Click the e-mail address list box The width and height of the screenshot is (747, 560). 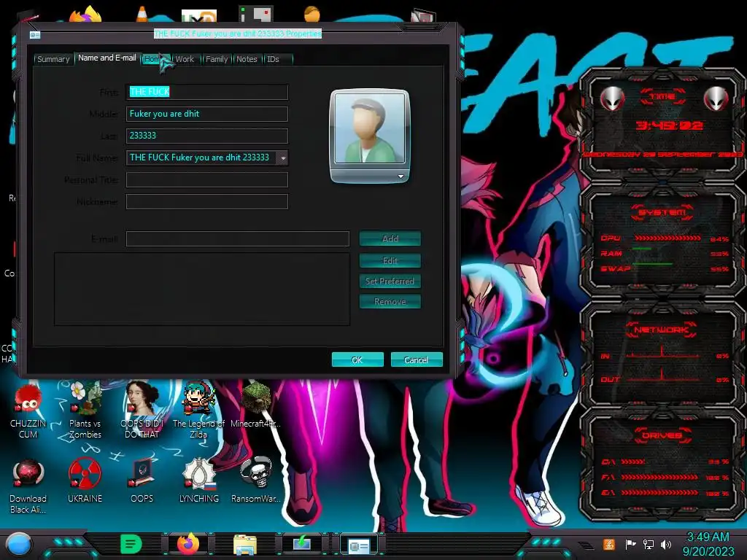pyautogui.click(x=202, y=289)
